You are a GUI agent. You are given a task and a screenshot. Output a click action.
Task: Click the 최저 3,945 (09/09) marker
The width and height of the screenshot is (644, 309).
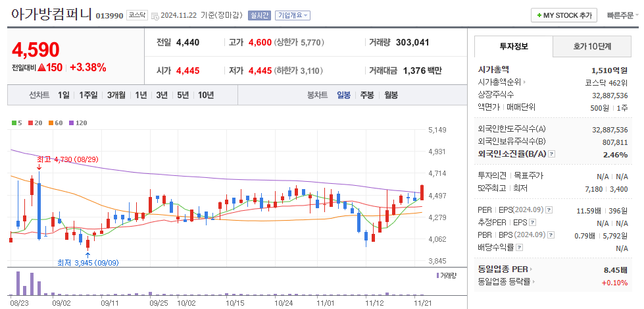88,262
